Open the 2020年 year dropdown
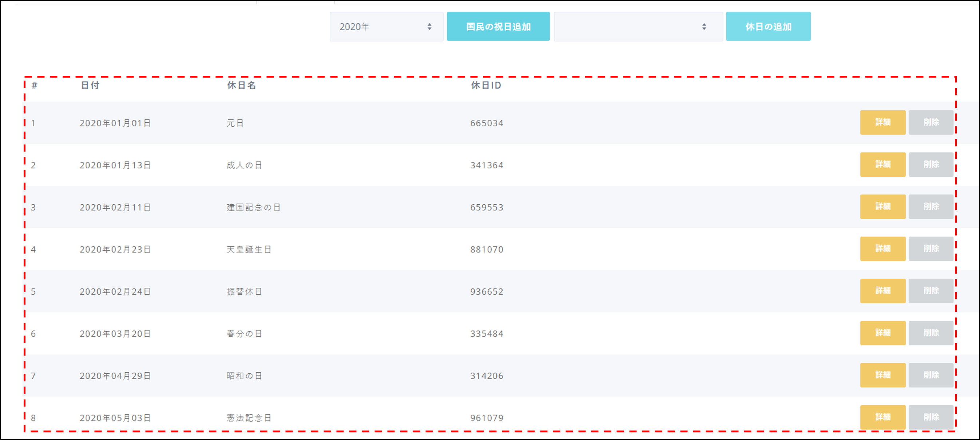The height and width of the screenshot is (440, 980). 386,27
